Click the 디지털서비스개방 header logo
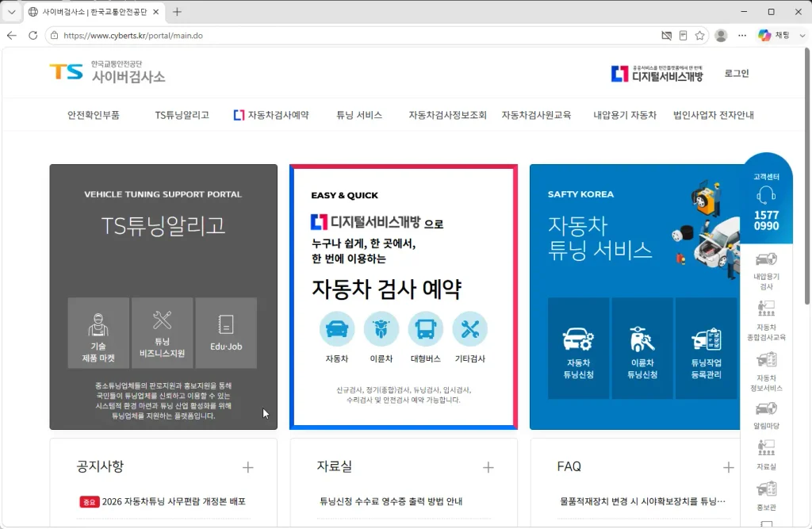Viewport: 812px width, 529px height. click(x=657, y=74)
